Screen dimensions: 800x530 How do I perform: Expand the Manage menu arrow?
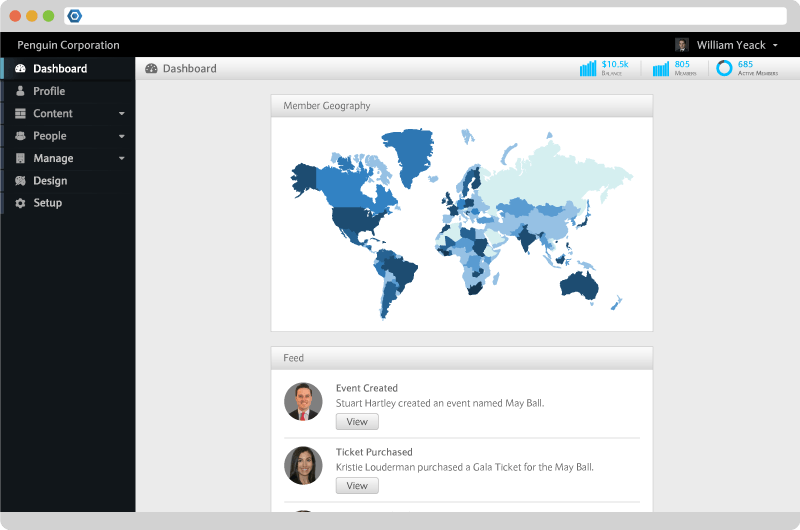(121, 158)
